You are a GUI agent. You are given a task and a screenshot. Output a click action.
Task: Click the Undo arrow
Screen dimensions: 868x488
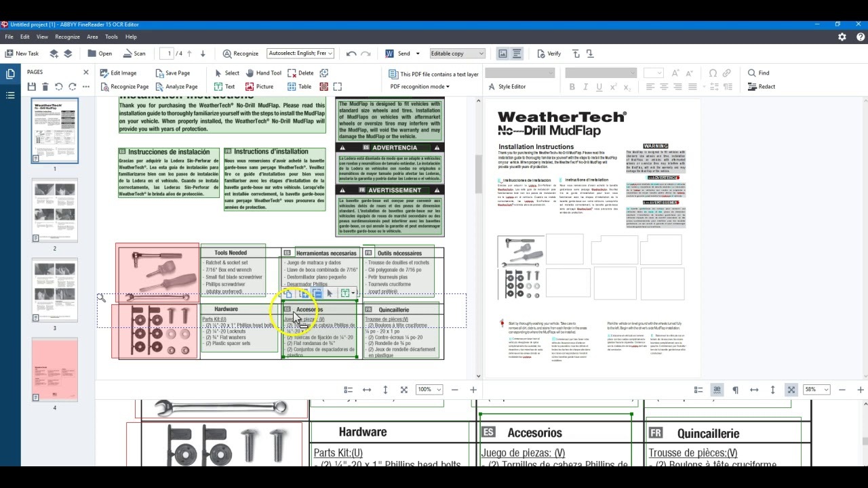[351, 54]
